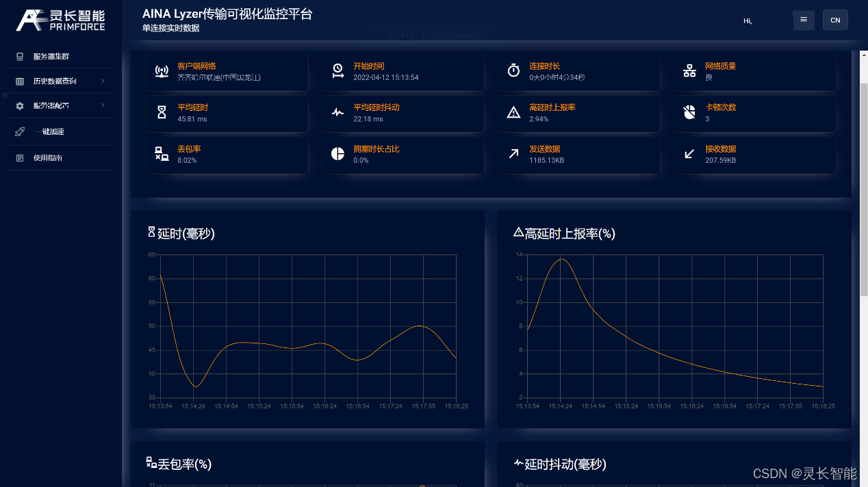Click the start time value 2022-04-12 15:13:54
Screen dimensions: 868x487
click(x=386, y=77)
